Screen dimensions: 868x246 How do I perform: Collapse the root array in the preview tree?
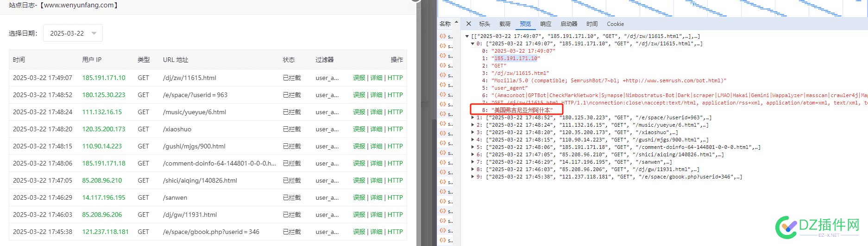point(467,36)
